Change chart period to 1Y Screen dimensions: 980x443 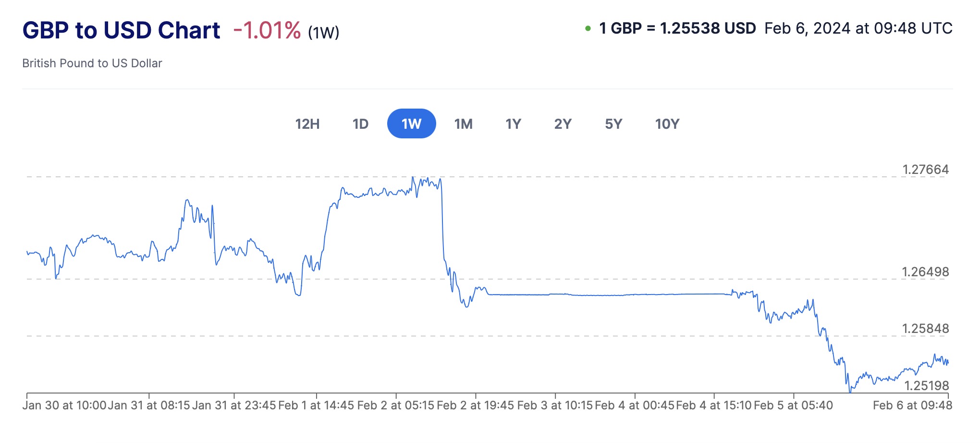513,124
